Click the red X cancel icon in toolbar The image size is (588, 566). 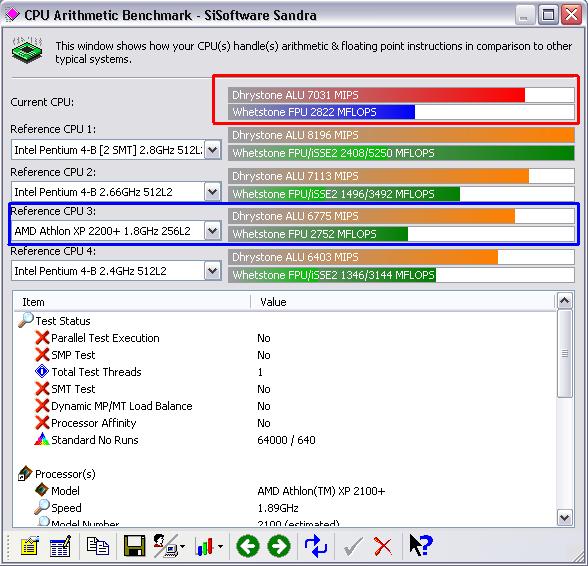coord(383,546)
